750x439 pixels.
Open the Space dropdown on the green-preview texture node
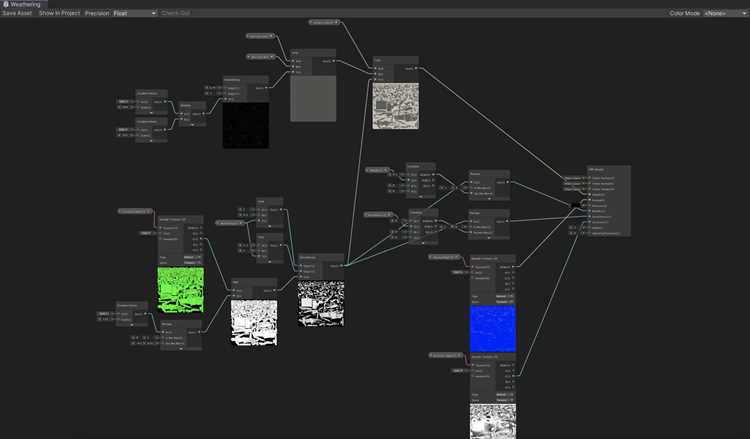coord(193,263)
